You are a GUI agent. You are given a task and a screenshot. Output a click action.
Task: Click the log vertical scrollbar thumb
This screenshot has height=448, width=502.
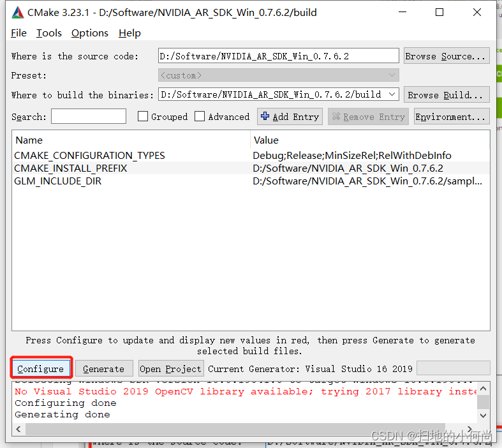click(x=484, y=402)
